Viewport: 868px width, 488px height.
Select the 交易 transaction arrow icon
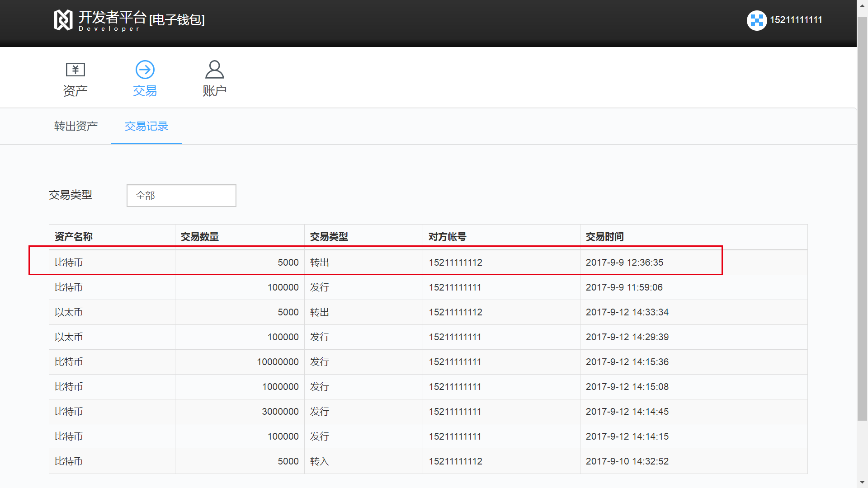point(145,70)
